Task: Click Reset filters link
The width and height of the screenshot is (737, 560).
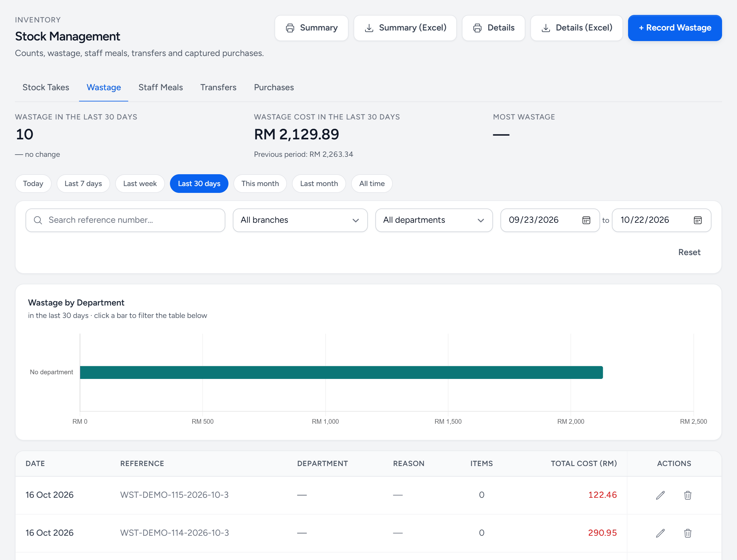Action: click(x=689, y=252)
